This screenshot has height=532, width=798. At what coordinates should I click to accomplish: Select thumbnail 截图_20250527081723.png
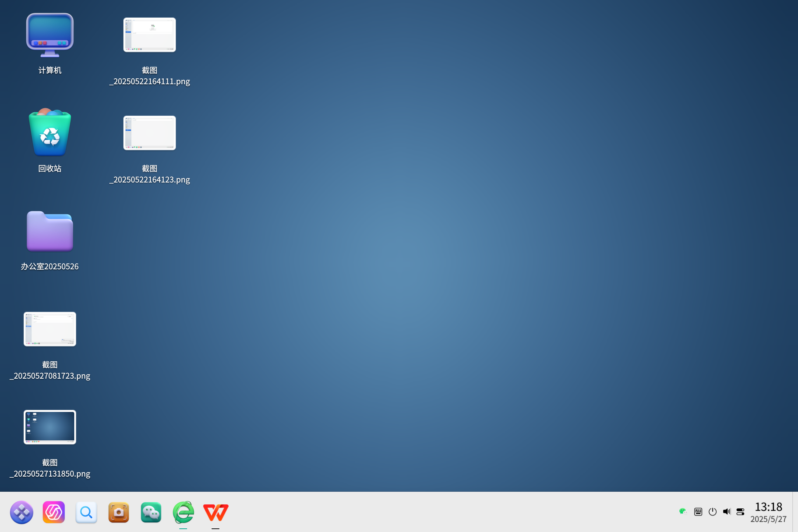[x=50, y=329]
